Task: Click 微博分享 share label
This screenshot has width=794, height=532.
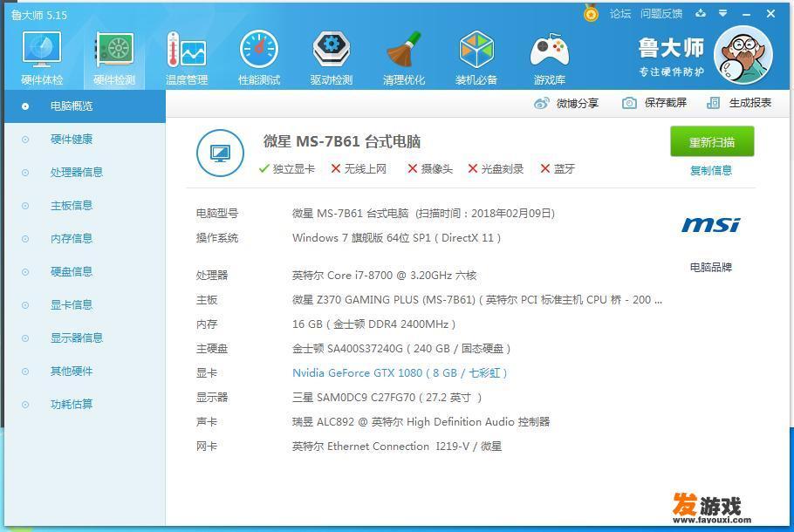Action: click(578, 103)
